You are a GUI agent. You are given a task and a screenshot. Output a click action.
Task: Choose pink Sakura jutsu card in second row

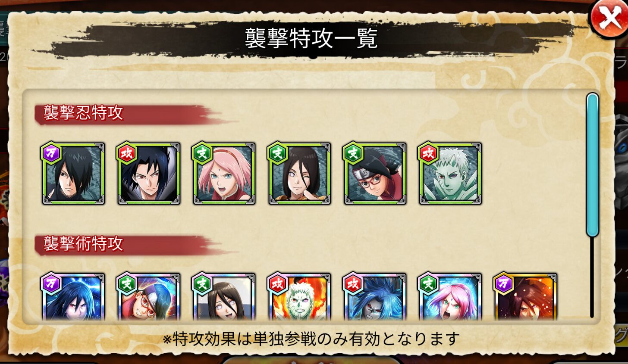click(450, 297)
